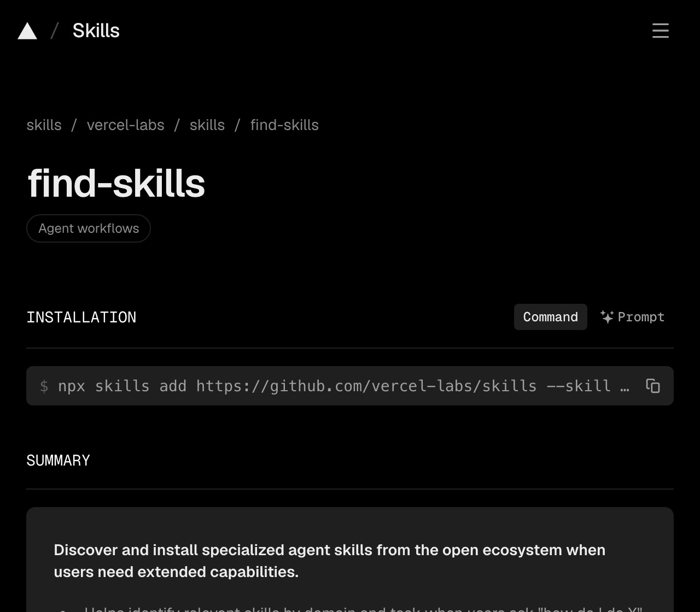Click the INSTALLATION section heading

81,317
